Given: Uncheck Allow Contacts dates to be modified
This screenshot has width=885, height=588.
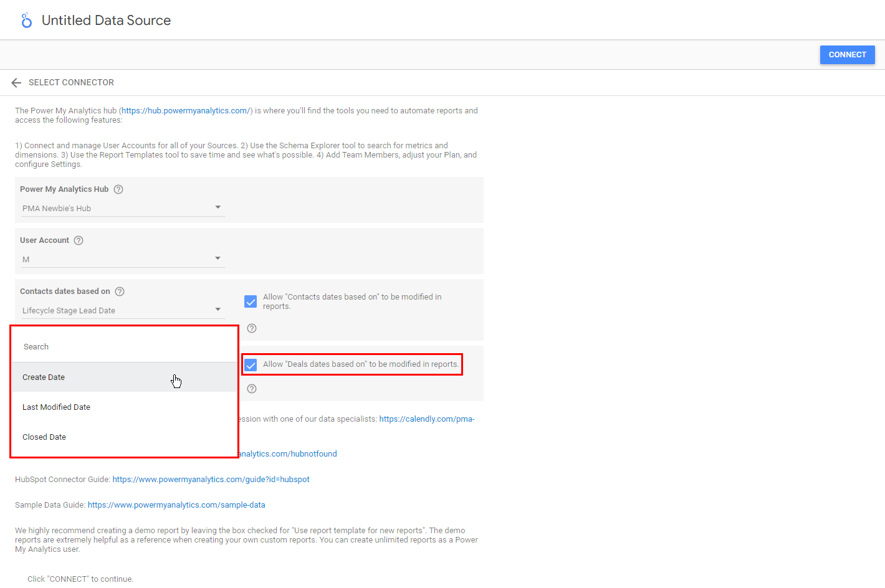Looking at the screenshot, I should tap(251, 301).
